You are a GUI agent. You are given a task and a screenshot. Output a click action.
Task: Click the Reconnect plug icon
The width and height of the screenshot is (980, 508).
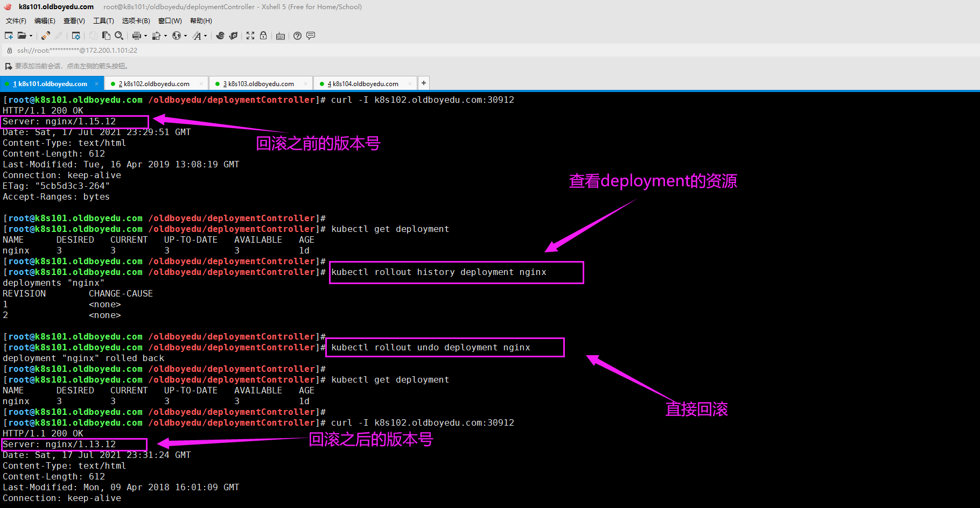46,36
